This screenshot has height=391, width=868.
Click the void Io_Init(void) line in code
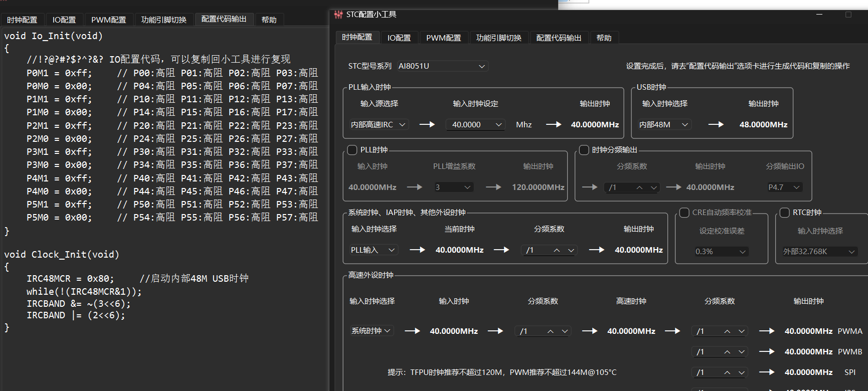[x=54, y=36]
